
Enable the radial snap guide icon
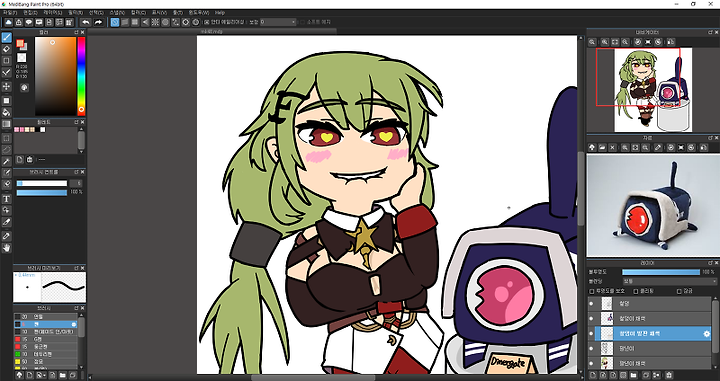155,22
